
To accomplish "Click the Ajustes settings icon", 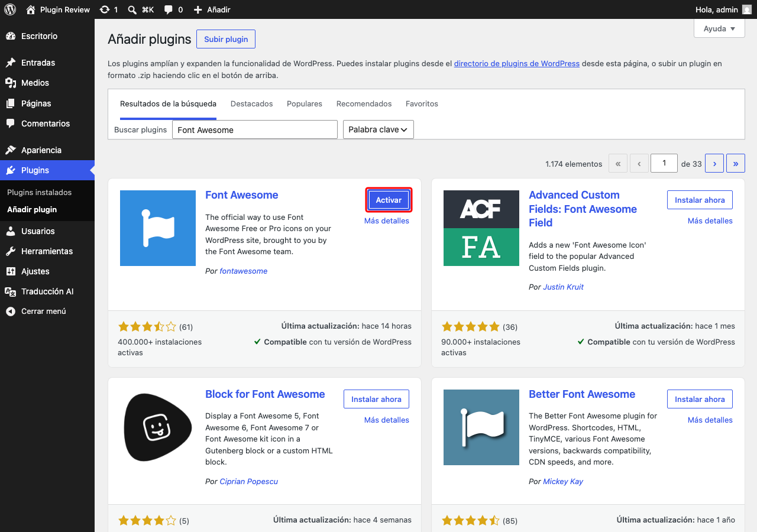I will tap(11, 271).
